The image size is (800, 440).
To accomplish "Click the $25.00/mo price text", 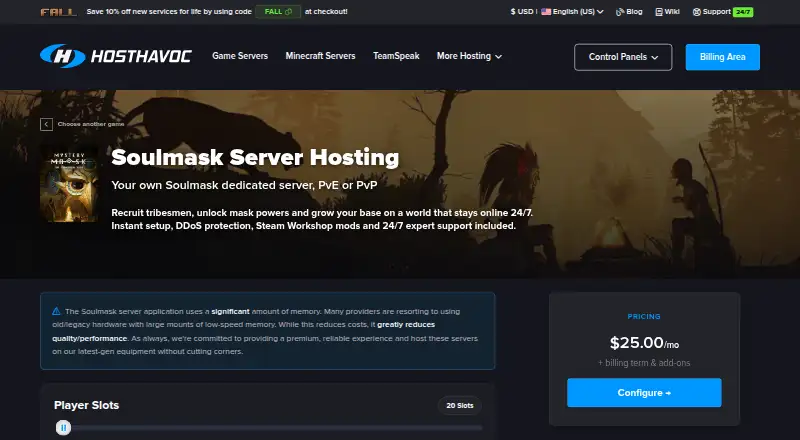I will (x=644, y=343).
